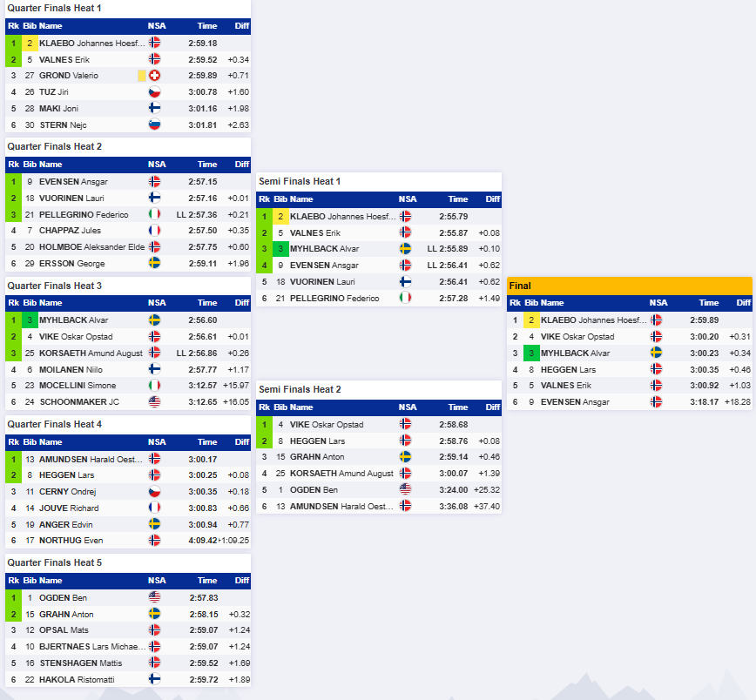Image resolution: width=756 pixels, height=700 pixels.
Task: Click the USA flag in Semi Finals Heat 2
Action: (x=406, y=489)
